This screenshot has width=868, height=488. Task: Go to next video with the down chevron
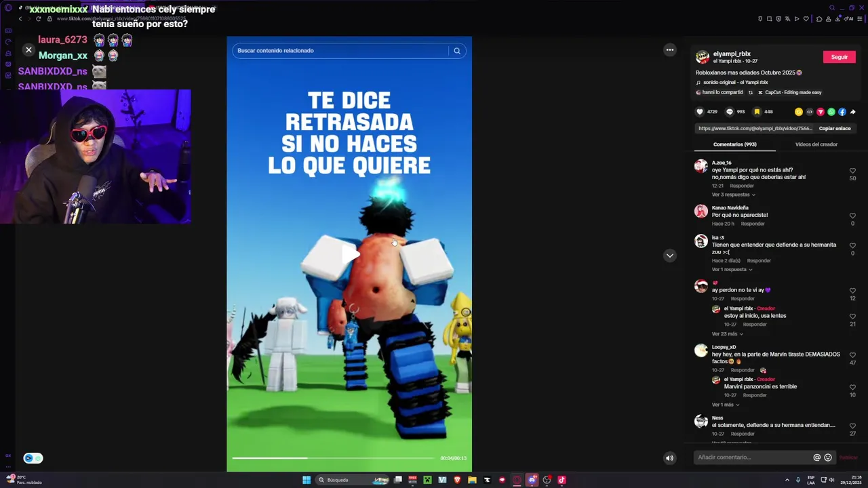click(x=670, y=256)
